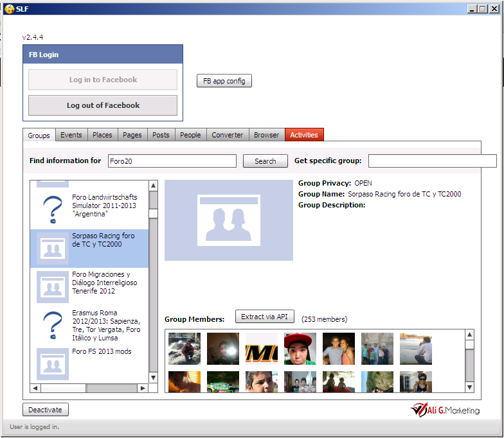
Task: Open member thumbnail with yellow-red M logo
Action: click(262, 349)
